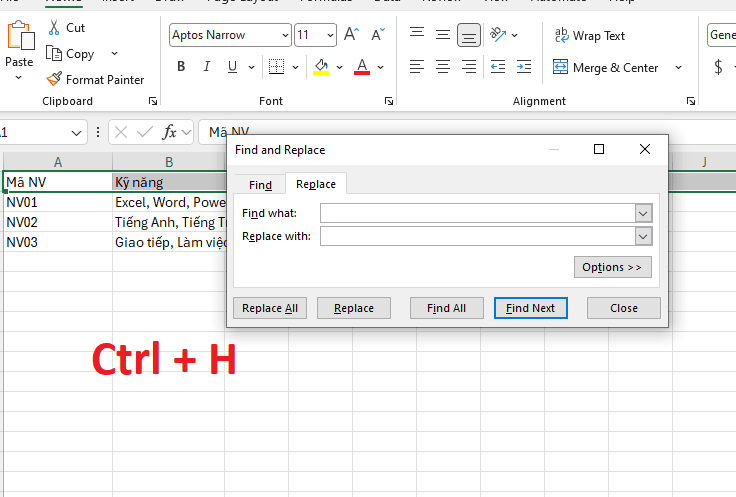Click the Cut scissors icon
Image resolution: width=736 pixels, height=497 pixels.
coord(54,28)
